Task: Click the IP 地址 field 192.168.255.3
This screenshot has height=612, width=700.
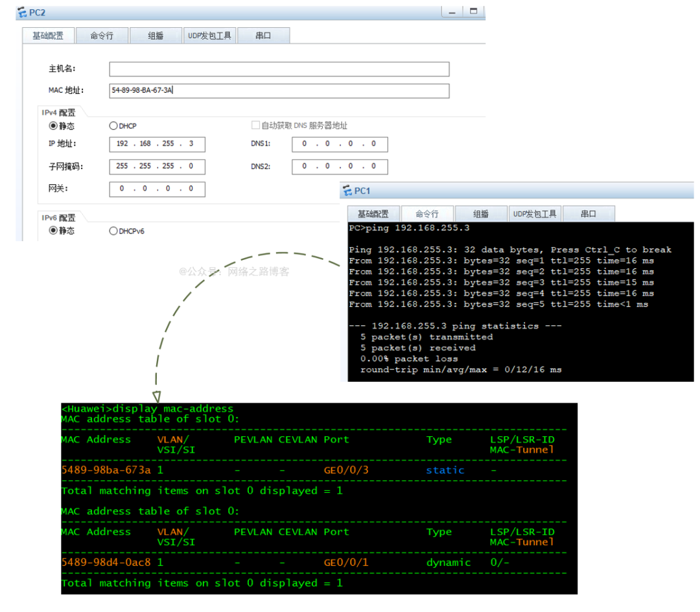Action: click(x=157, y=144)
